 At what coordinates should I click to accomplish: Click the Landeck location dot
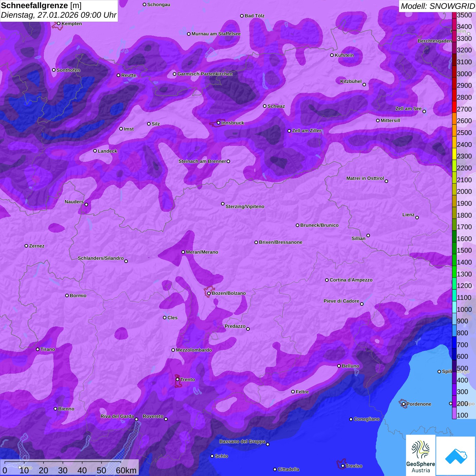pyautogui.click(x=95, y=151)
